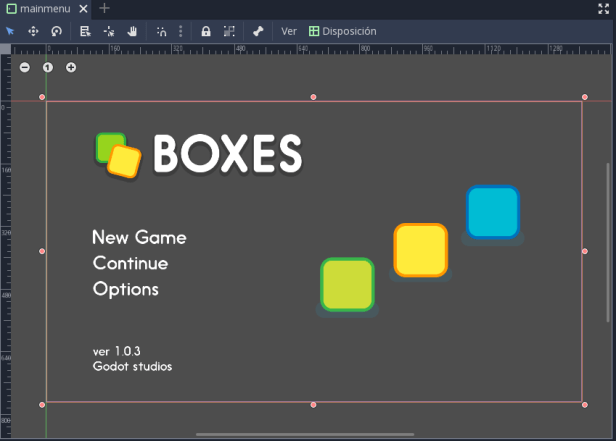Activate the Move Mode tool

(33, 31)
